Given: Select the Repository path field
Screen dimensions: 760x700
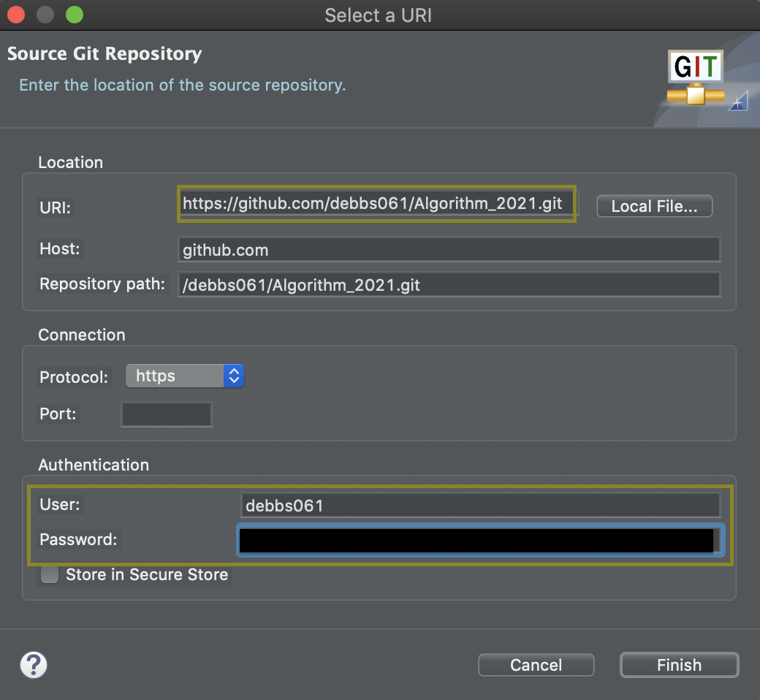Looking at the screenshot, I should [449, 284].
